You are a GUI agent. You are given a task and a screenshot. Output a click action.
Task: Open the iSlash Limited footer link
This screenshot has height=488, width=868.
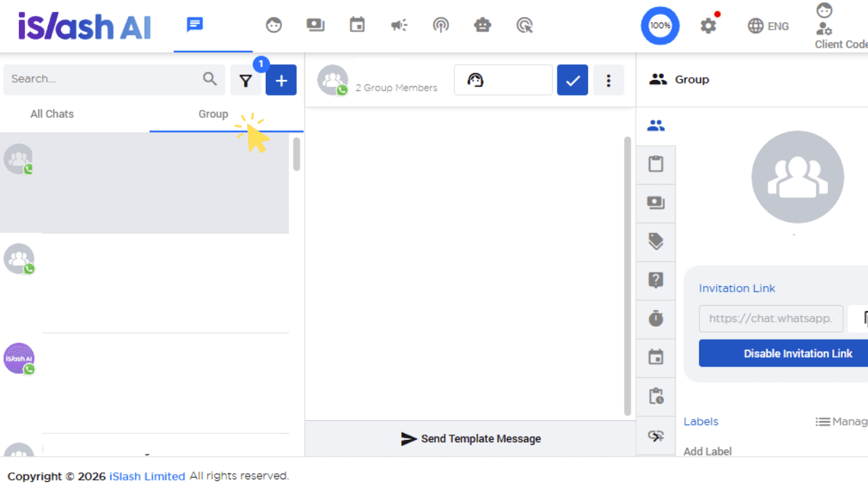147,476
